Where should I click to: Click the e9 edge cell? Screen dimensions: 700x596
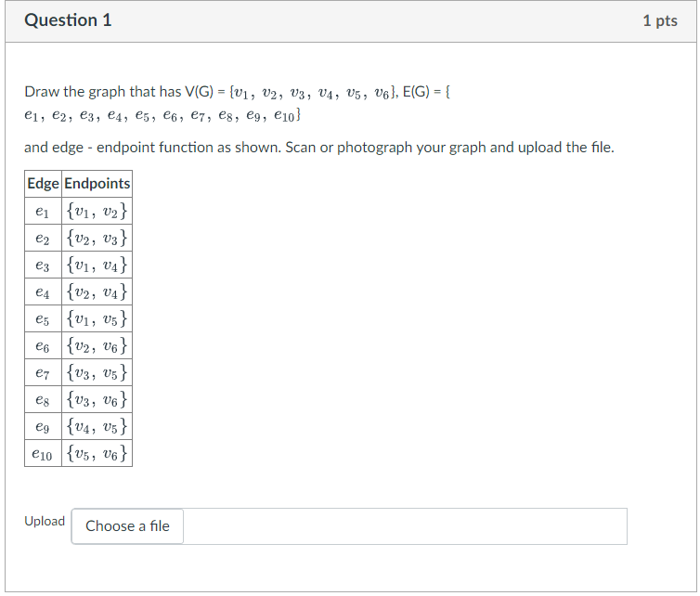coord(43,426)
